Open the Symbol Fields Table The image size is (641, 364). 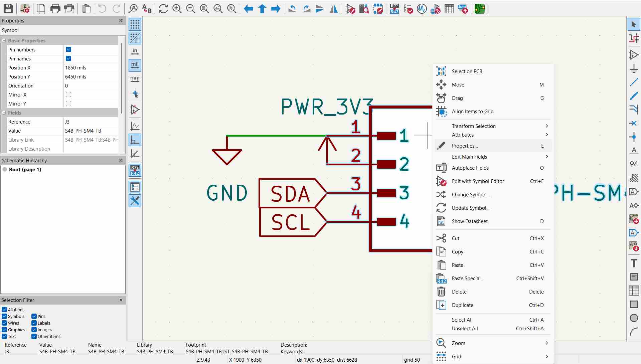pyautogui.click(x=449, y=9)
